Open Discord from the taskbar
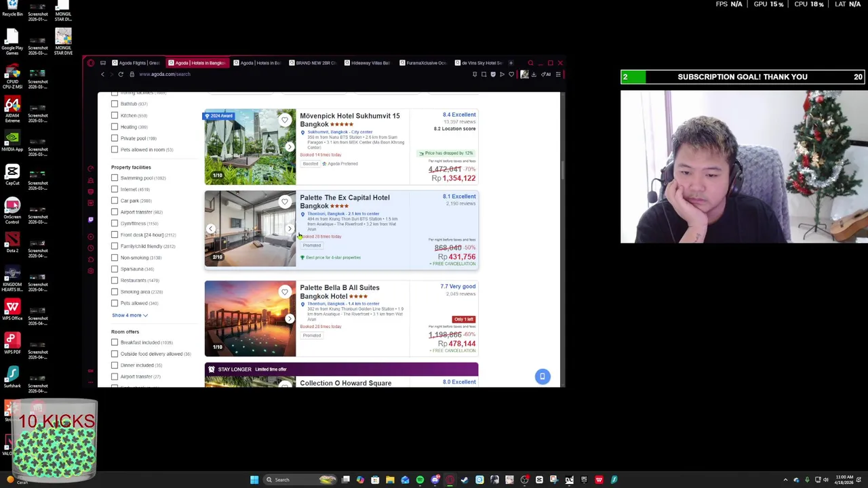This screenshot has width=868, height=488. pos(435,480)
